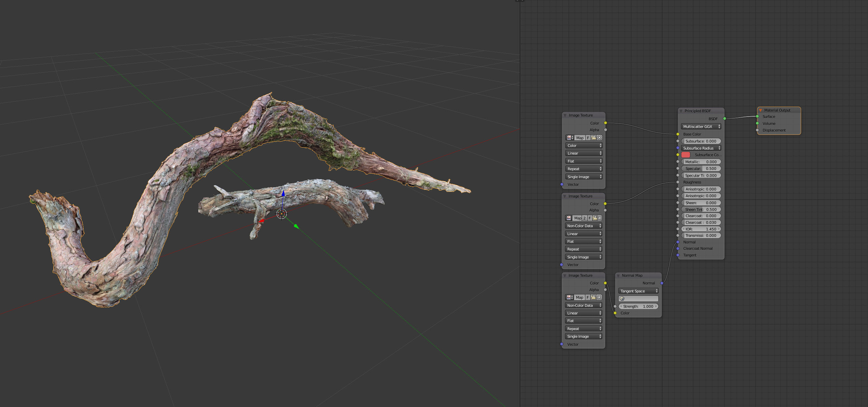Click the image datablock thumbnail icon on the top texture node
868x407 pixels.
pos(569,138)
